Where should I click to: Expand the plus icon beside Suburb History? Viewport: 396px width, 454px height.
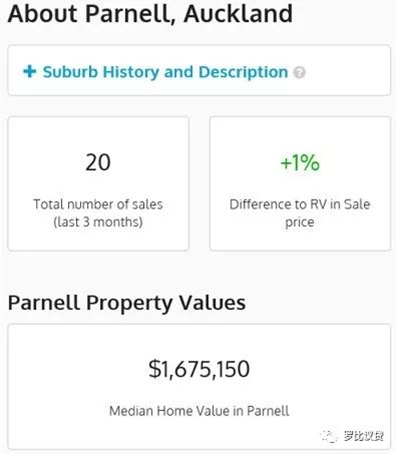(x=29, y=71)
